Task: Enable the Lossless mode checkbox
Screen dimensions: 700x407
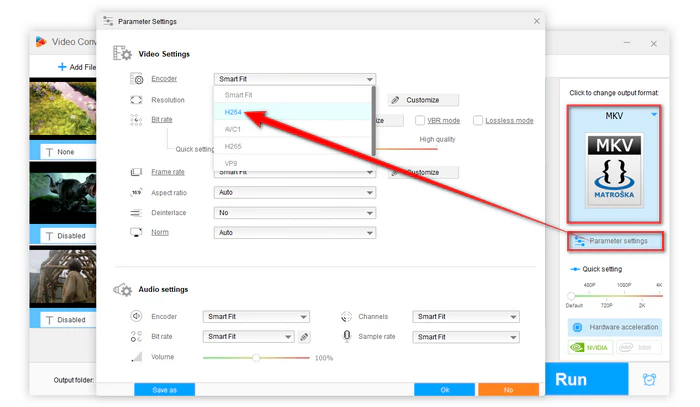Action: (x=478, y=121)
